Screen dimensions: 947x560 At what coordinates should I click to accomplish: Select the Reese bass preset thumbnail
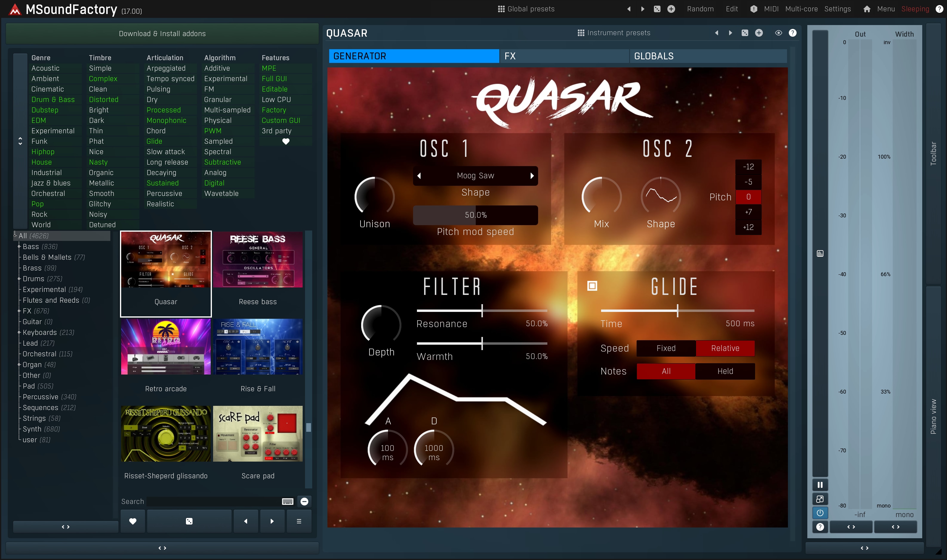pos(258,260)
